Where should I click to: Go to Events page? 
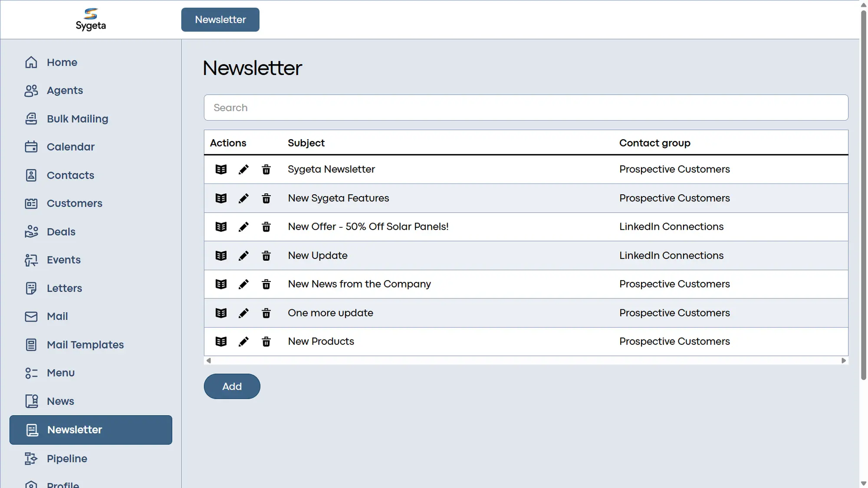91,260
